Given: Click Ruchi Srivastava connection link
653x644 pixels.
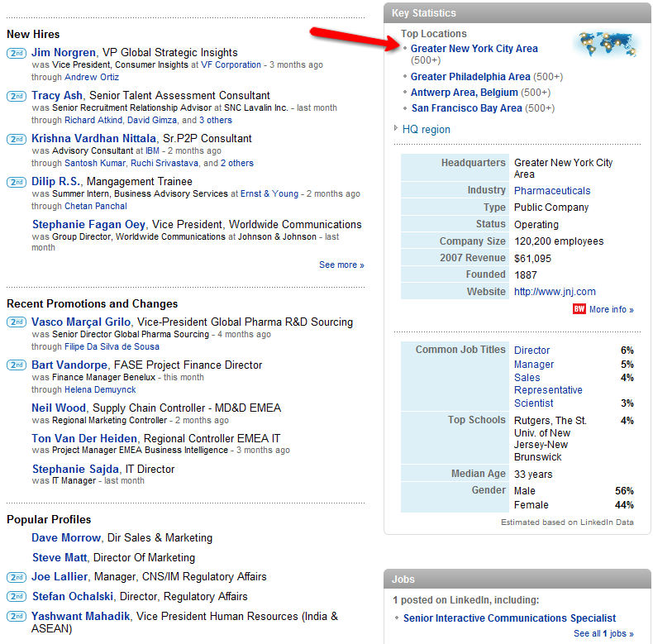Looking at the screenshot, I should click(x=164, y=163).
